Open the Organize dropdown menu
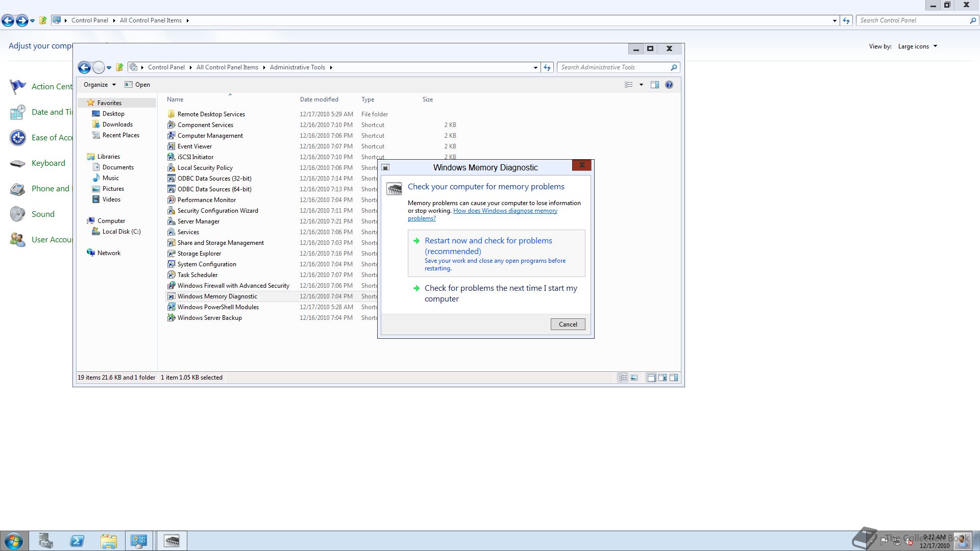 (x=100, y=85)
